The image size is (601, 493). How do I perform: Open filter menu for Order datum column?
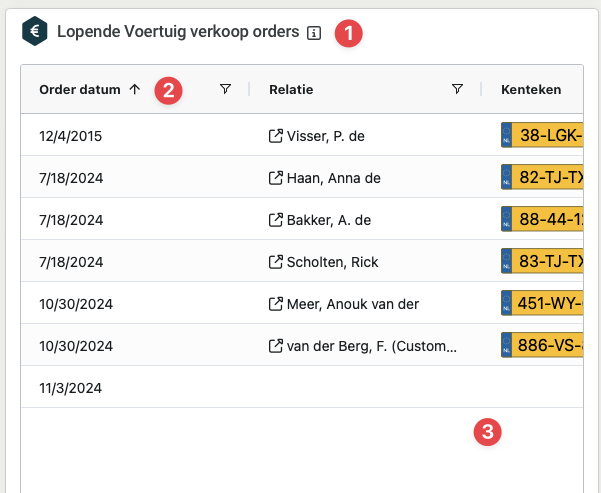coord(225,90)
